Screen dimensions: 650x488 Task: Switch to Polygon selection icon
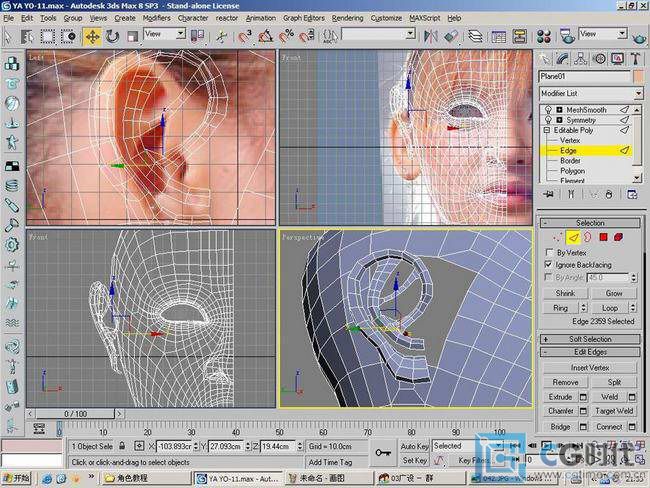[603, 237]
